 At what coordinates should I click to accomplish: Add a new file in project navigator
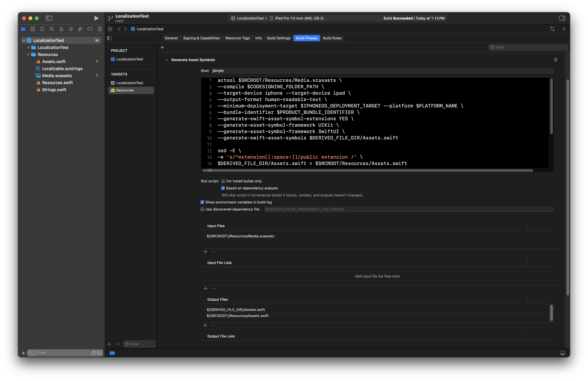pos(23,353)
